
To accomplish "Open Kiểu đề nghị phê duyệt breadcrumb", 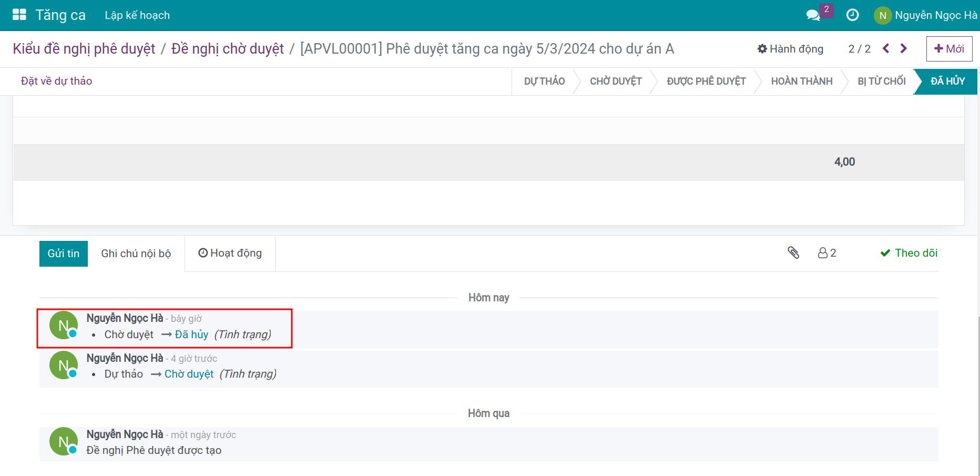I will (84, 49).
